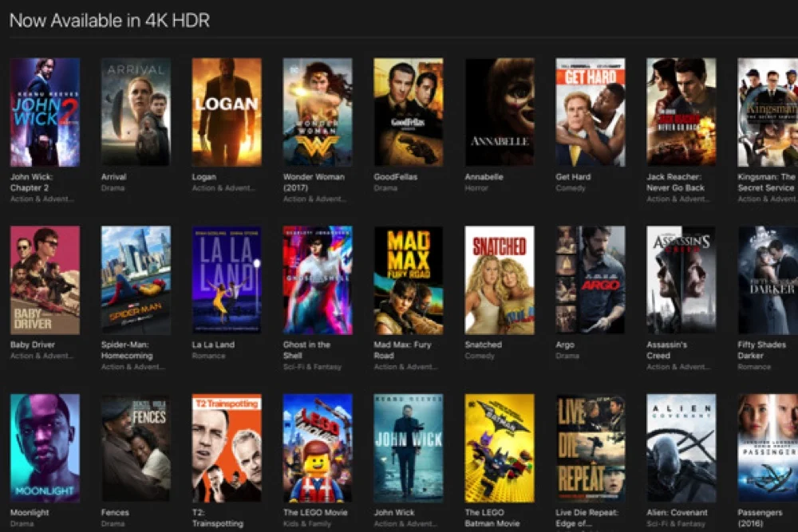Image resolution: width=798 pixels, height=532 pixels.
Task: Click "The LEGO Batman Movie" title text
Action: [492, 518]
